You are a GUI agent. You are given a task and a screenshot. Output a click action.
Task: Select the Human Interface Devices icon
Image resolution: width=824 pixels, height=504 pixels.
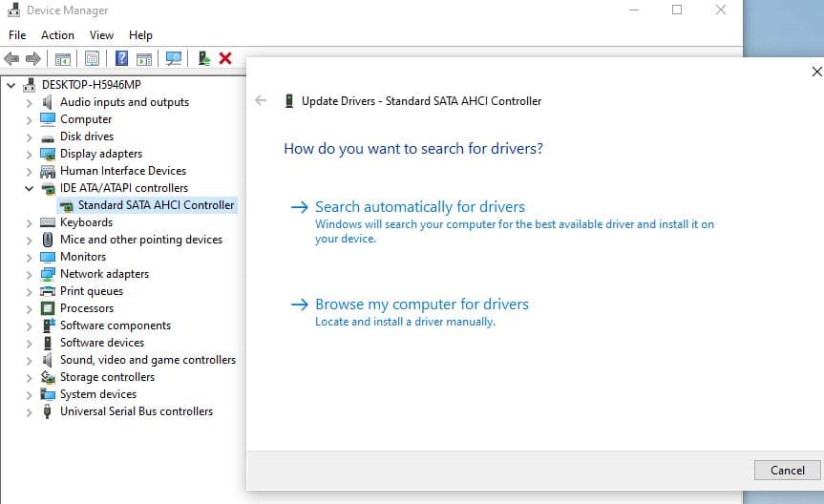point(48,171)
